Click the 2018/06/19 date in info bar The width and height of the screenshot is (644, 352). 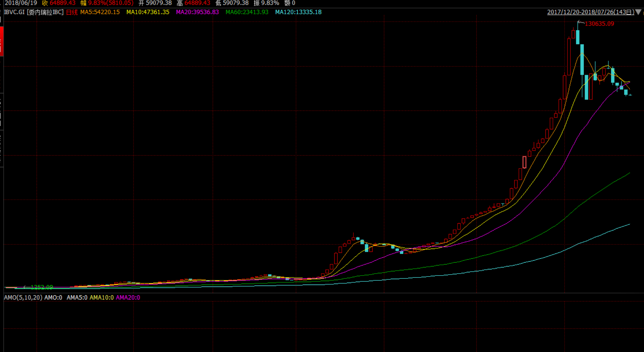(x=21, y=3)
